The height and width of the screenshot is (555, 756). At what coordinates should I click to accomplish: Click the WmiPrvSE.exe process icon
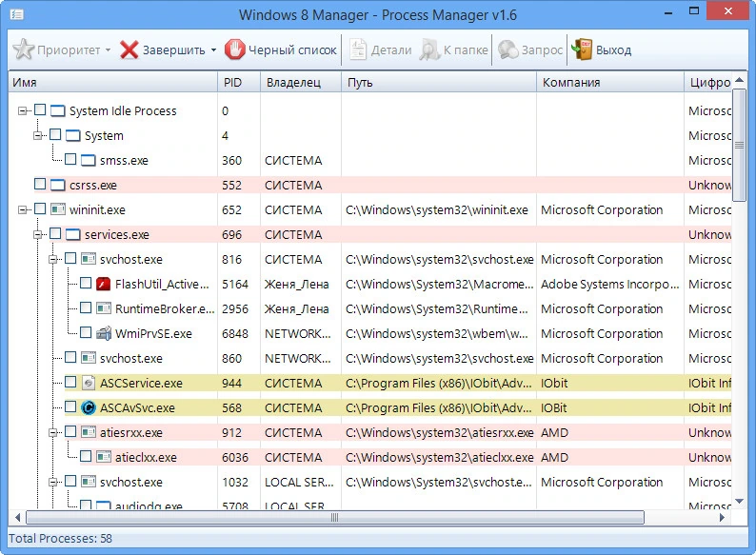point(103,334)
